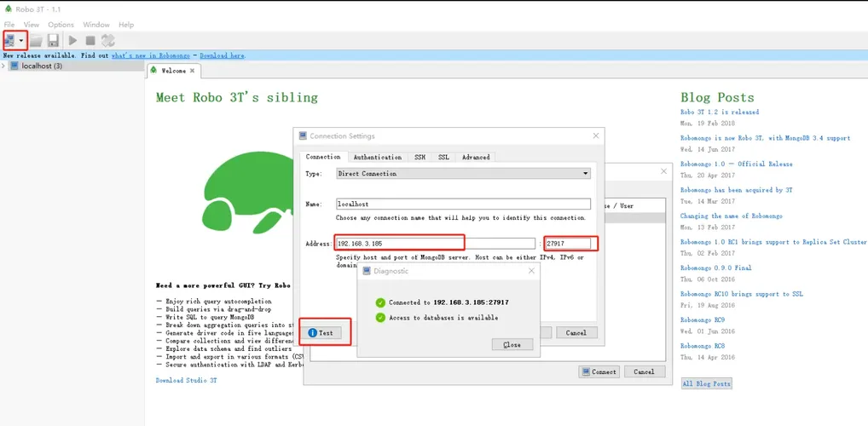The width and height of the screenshot is (868, 426).
Task: Click the Address host input field
Action: click(435, 244)
